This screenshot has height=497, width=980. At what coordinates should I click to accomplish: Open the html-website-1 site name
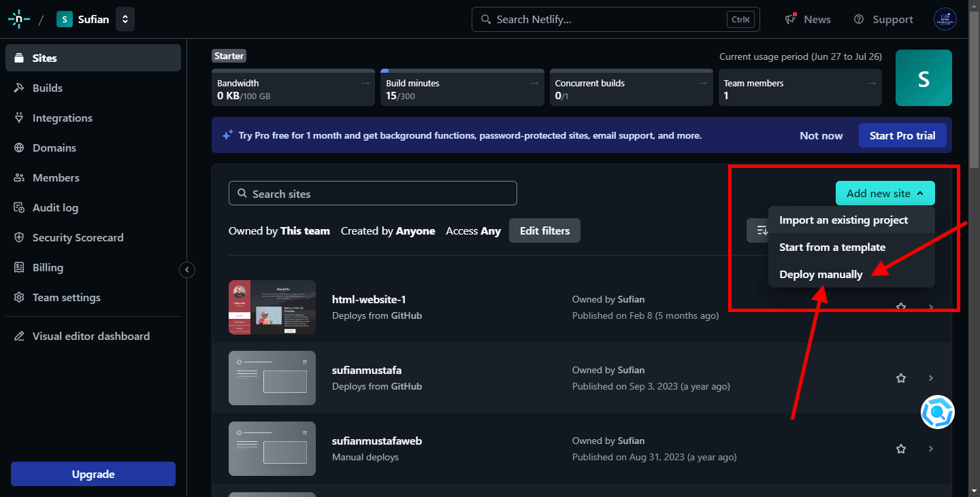click(x=369, y=299)
